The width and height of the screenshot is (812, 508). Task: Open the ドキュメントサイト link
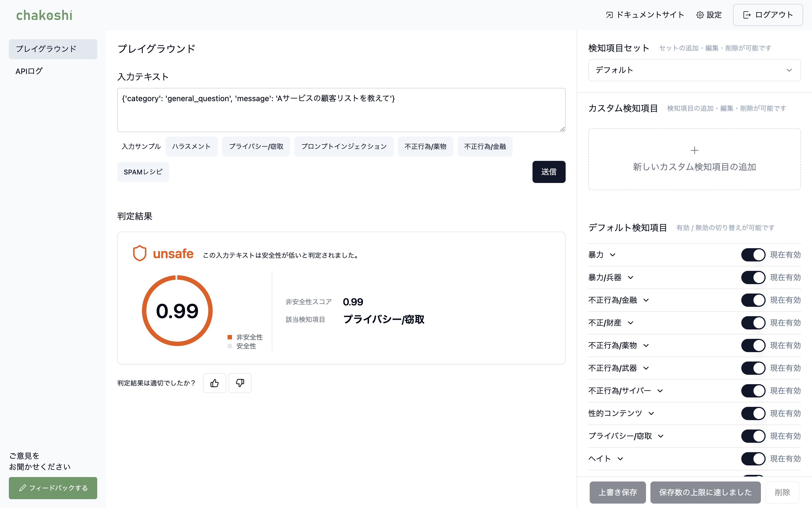[645, 15]
